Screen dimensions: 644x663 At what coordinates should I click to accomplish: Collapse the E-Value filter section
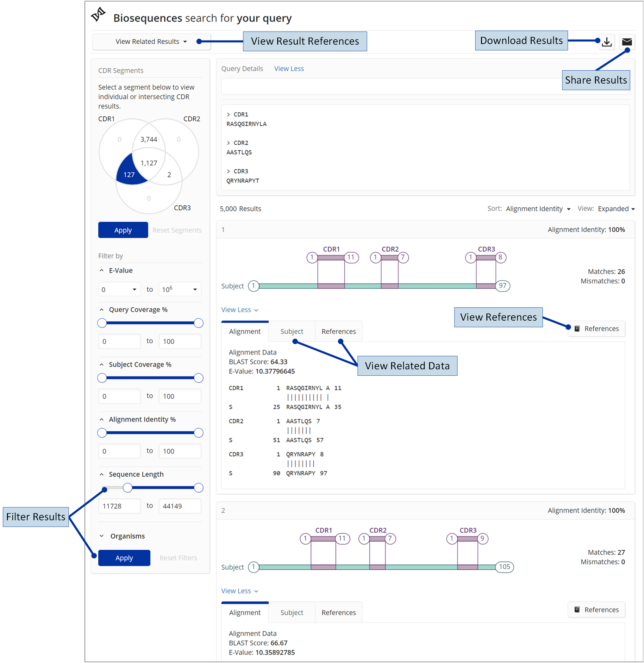point(102,270)
